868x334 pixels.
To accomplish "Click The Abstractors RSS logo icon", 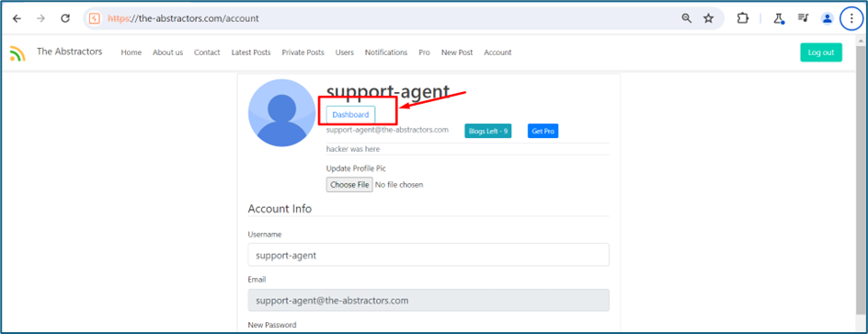I will (x=17, y=53).
